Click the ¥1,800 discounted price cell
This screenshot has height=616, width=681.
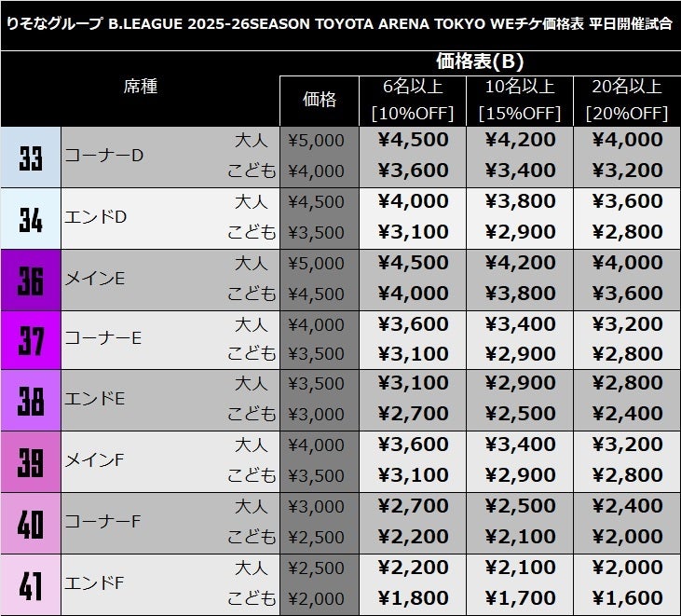[412, 599]
